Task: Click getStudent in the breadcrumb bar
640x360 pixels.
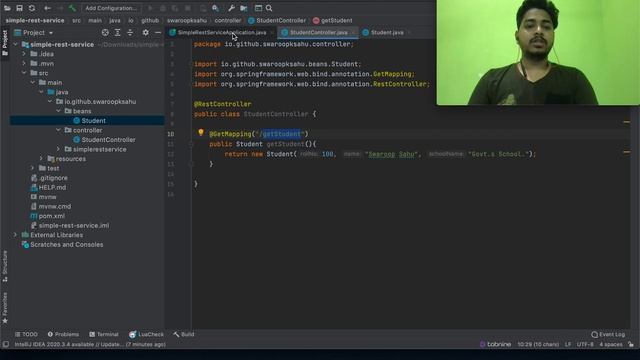Action: click(x=333, y=20)
